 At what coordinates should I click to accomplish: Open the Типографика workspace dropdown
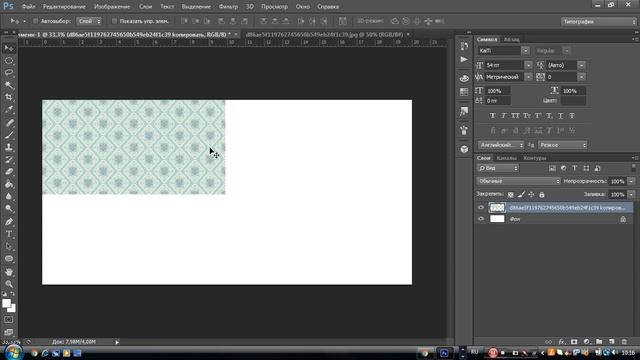coord(598,21)
